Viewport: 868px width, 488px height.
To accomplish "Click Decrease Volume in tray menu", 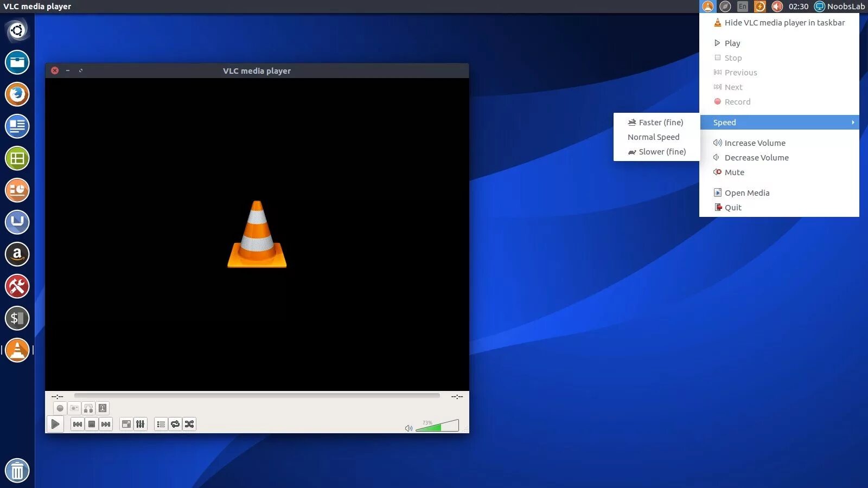I will click(780, 158).
